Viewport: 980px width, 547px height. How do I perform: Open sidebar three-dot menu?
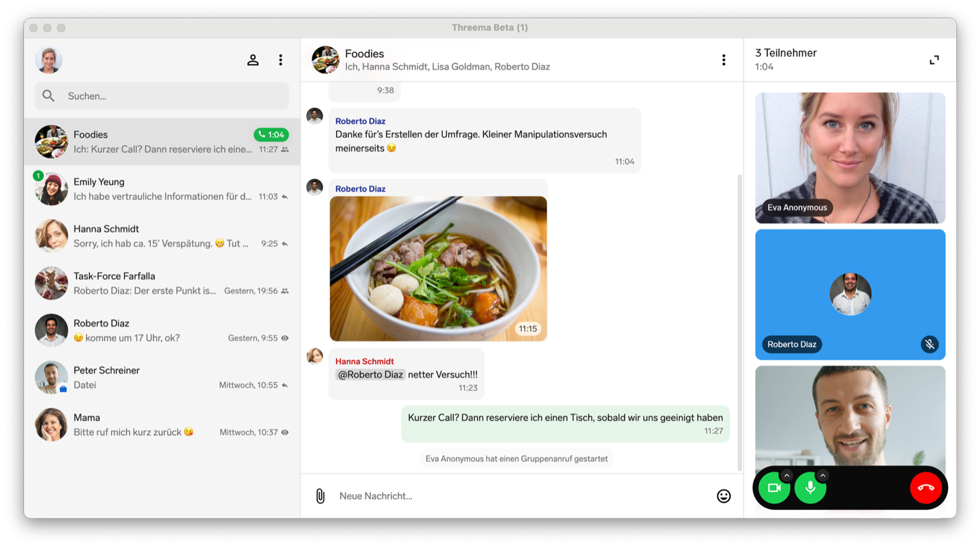pyautogui.click(x=281, y=60)
